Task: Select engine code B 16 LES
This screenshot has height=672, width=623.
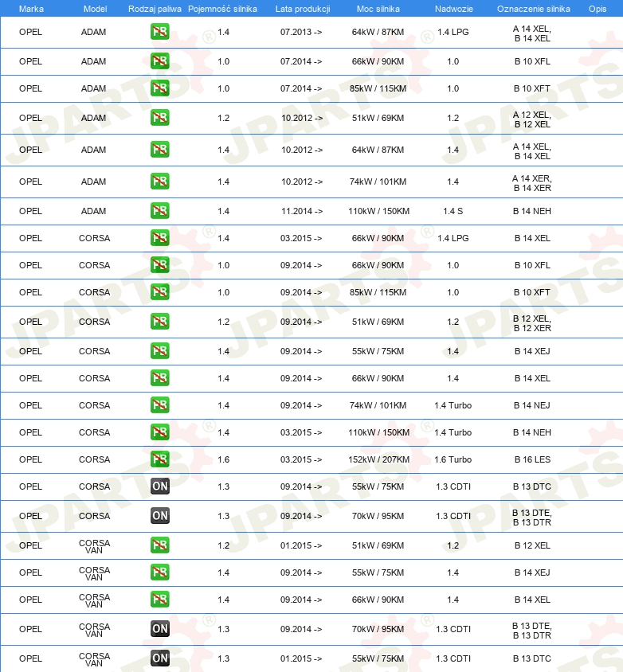Action: pyautogui.click(x=532, y=459)
